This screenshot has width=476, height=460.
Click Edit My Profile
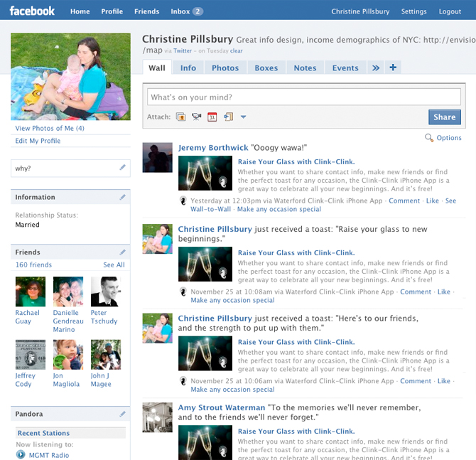coord(38,141)
